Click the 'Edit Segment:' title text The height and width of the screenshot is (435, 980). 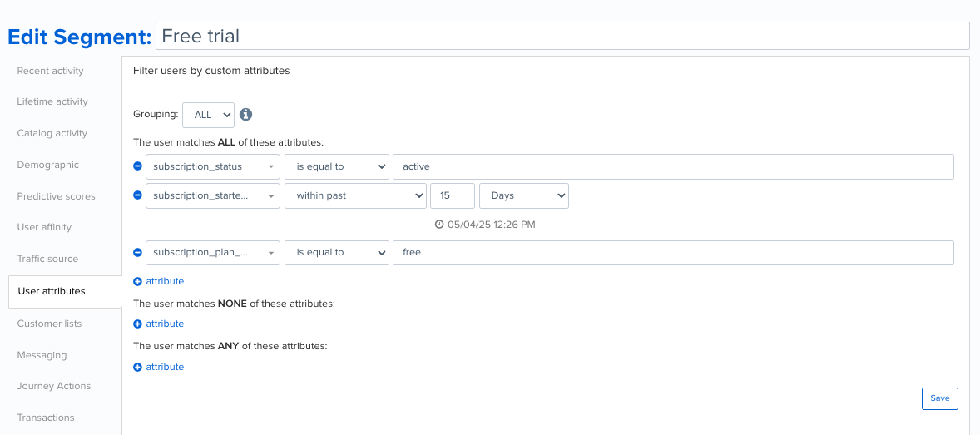pos(79,37)
